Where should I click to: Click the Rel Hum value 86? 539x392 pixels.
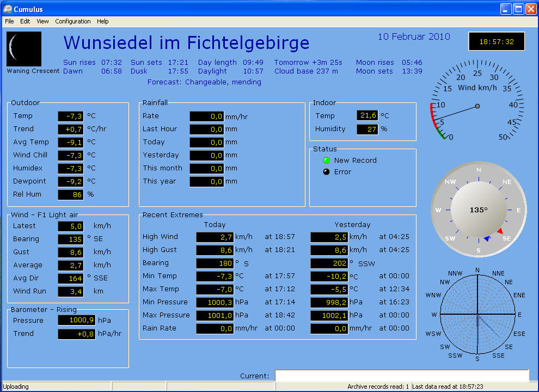point(70,194)
